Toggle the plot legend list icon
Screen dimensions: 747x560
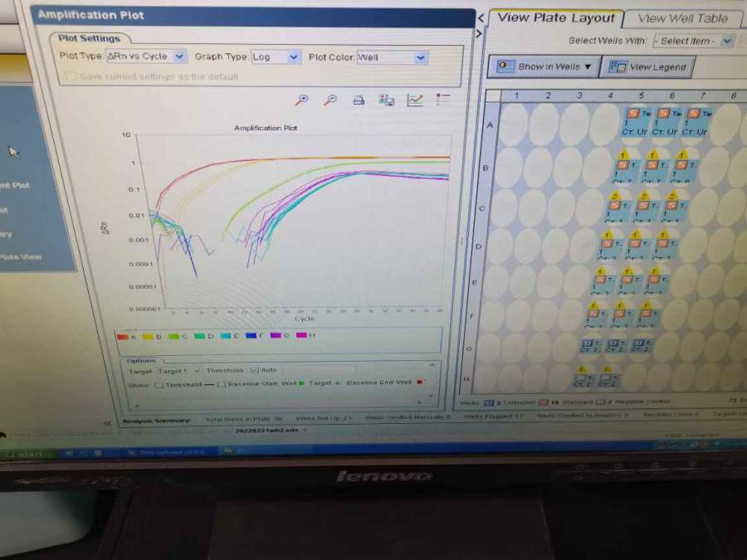click(443, 100)
